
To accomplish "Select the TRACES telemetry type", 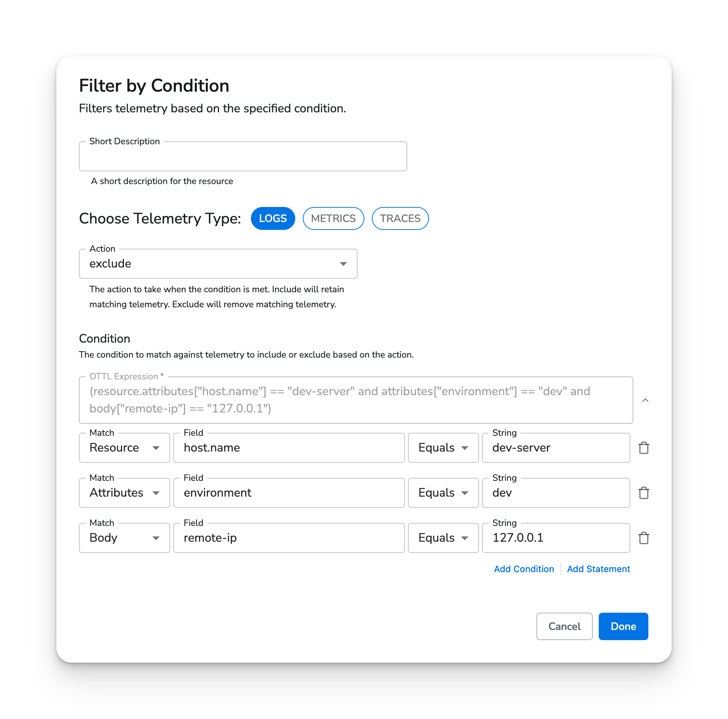I will 400,218.
